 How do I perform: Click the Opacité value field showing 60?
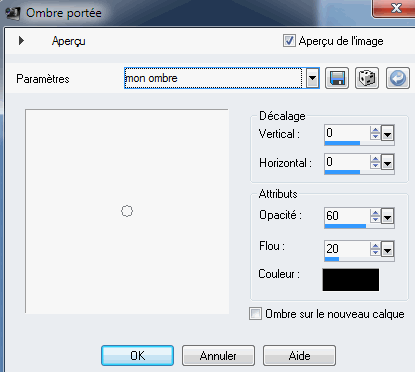[x=347, y=216]
